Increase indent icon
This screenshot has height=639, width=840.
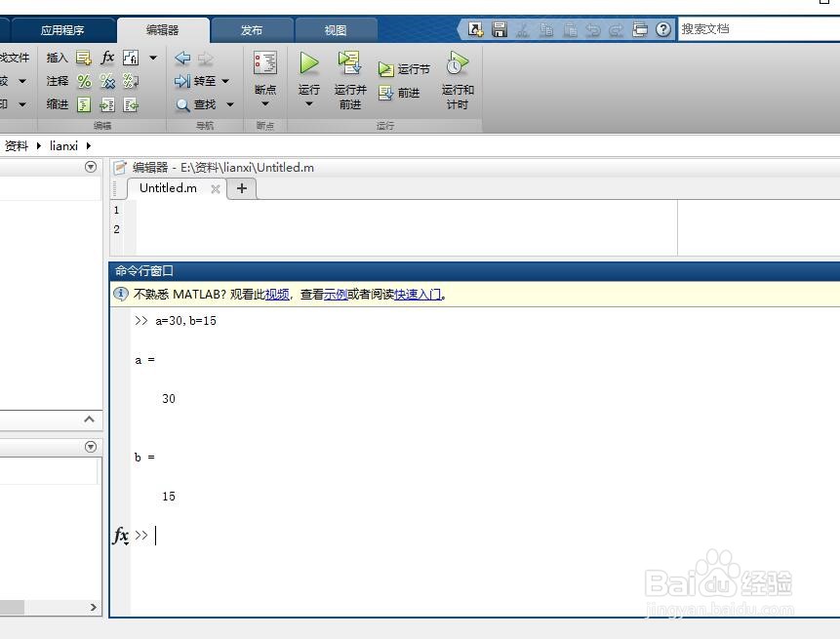click(x=107, y=104)
